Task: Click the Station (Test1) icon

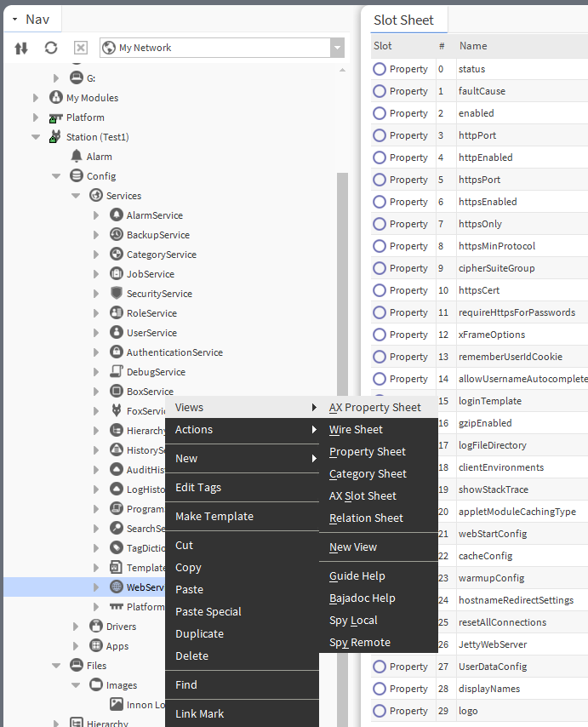Action: point(56,137)
